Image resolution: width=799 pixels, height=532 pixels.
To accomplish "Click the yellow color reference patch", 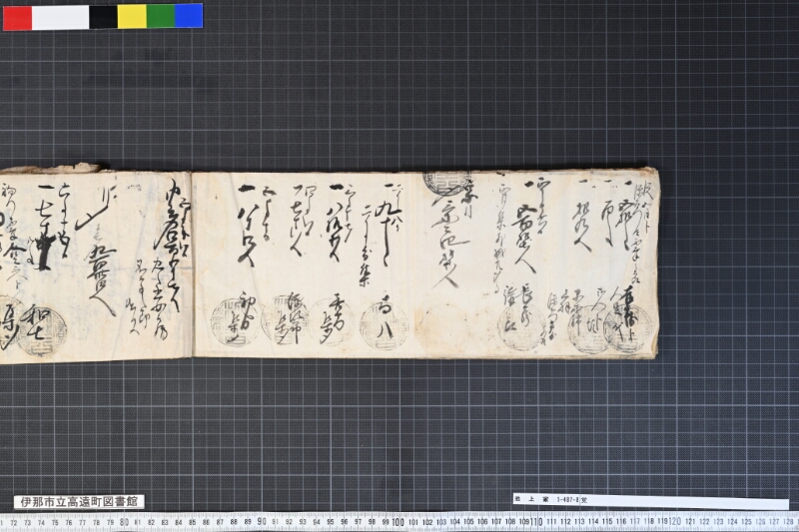I will [x=132, y=17].
